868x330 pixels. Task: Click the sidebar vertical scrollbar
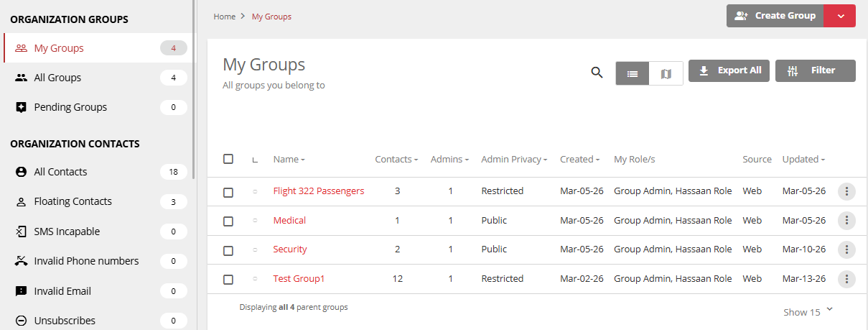point(194,86)
